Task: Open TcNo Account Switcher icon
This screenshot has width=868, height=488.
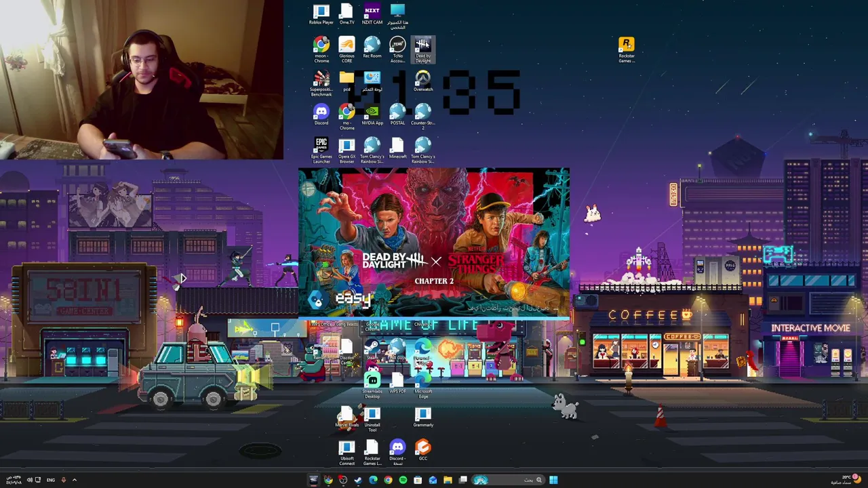Action: click(397, 50)
